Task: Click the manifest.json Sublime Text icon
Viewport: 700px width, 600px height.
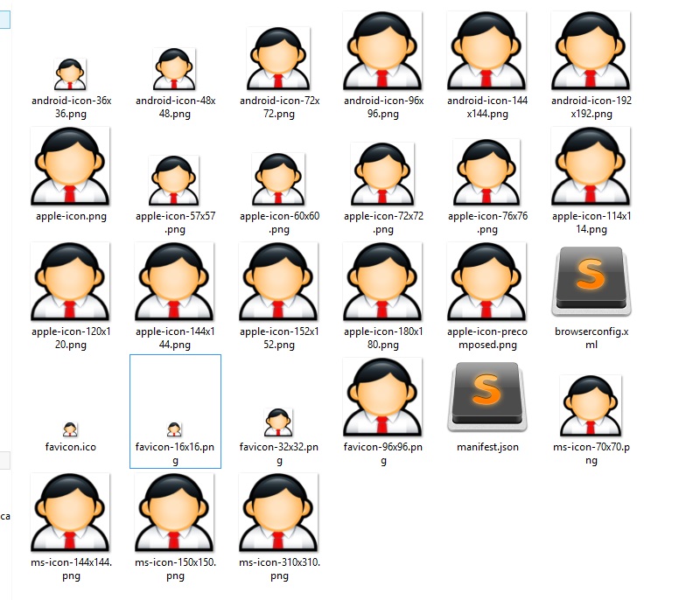Action: click(486, 398)
